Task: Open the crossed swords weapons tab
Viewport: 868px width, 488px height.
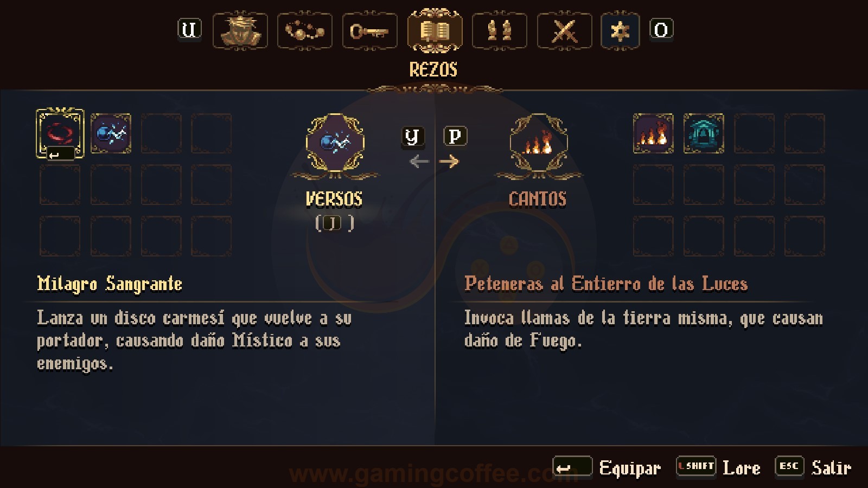Action: pos(564,31)
